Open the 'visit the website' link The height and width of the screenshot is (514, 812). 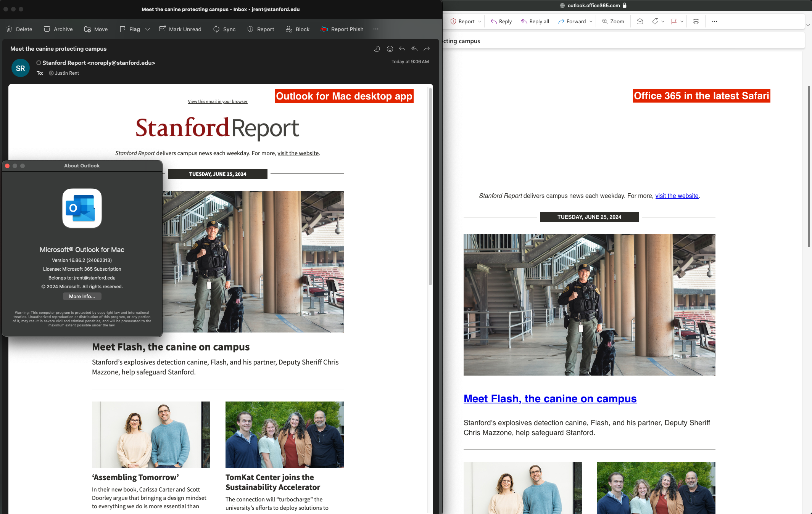298,153
